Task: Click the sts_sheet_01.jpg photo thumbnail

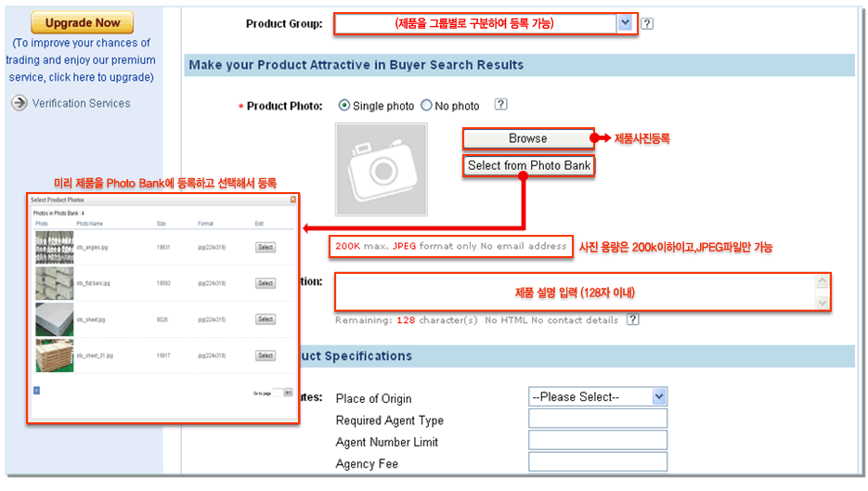Action: [54, 355]
